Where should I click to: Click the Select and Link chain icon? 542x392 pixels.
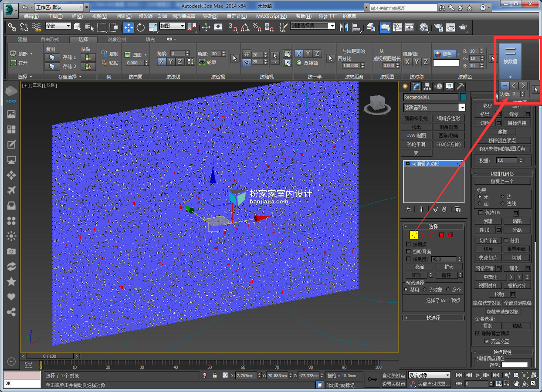pyautogui.click(x=12, y=27)
